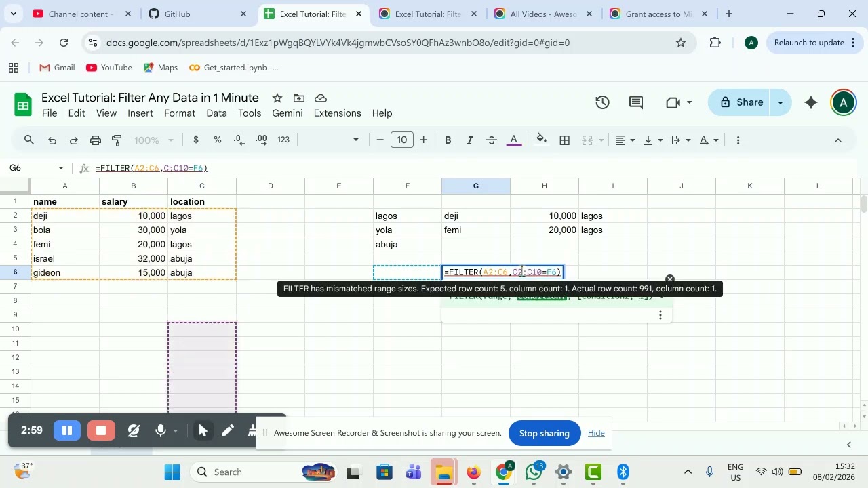868x488 pixels.
Task: Increase decimal places icon
Action: (x=261, y=140)
